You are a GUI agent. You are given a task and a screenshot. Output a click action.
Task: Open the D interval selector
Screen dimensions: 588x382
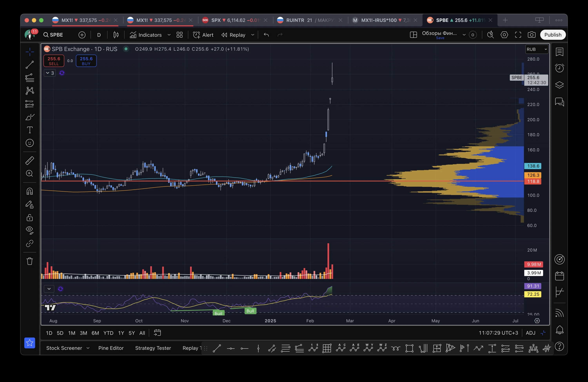[x=99, y=35]
